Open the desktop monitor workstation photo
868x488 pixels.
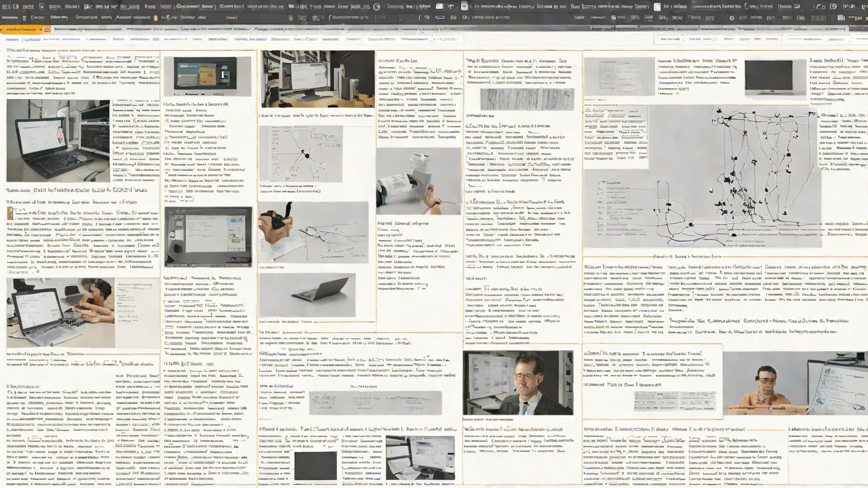pyautogui.click(x=317, y=79)
